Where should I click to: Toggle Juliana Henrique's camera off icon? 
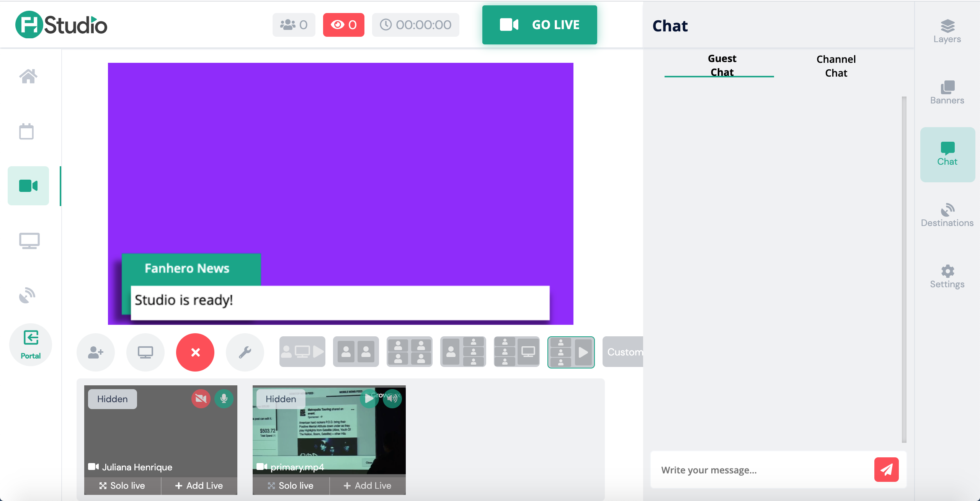(x=201, y=399)
